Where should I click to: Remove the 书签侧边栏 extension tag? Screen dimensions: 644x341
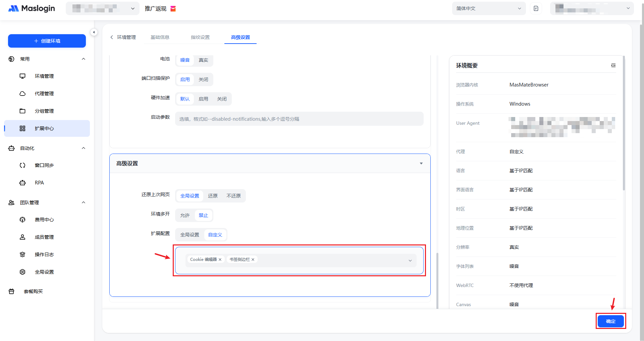pos(253,260)
